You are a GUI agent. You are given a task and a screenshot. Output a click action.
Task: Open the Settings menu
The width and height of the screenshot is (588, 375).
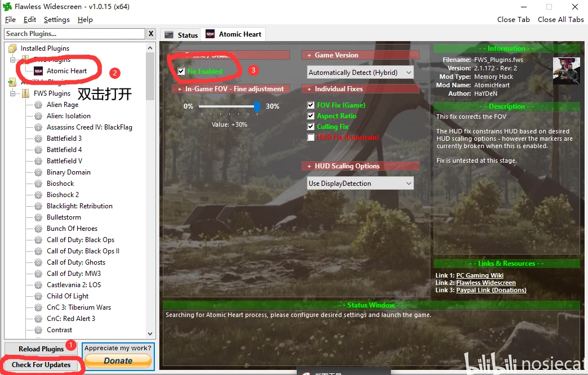pos(57,20)
